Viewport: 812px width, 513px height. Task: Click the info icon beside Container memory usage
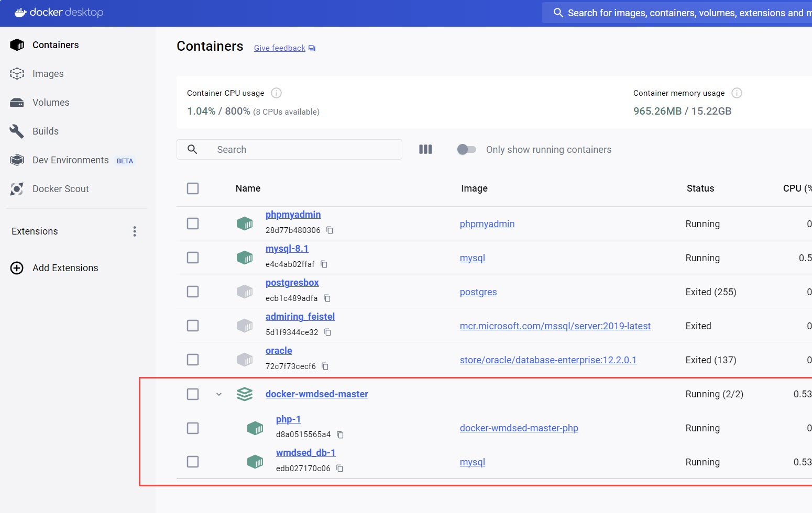(x=737, y=93)
